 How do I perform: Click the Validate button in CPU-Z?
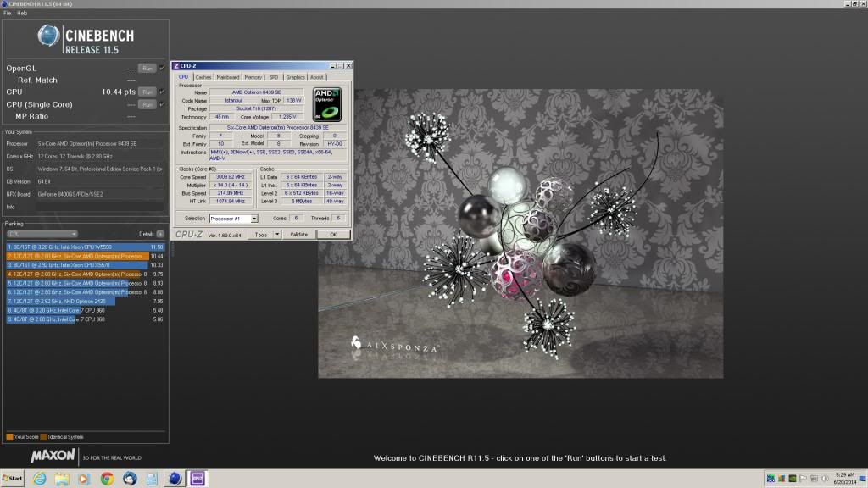pyautogui.click(x=298, y=235)
